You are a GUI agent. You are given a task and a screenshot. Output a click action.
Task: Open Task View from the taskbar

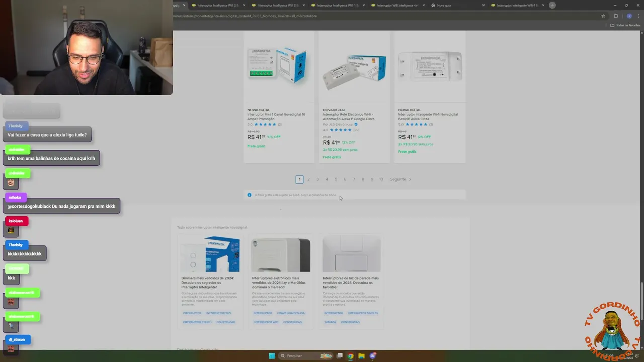point(340,356)
